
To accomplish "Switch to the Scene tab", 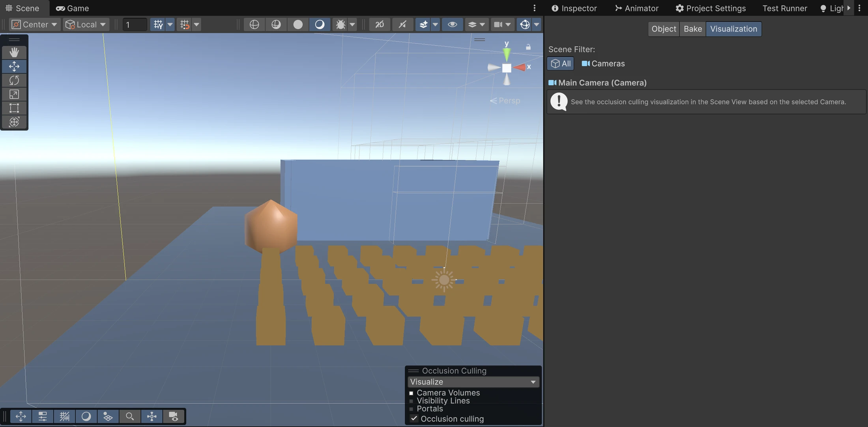I will click(x=22, y=8).
